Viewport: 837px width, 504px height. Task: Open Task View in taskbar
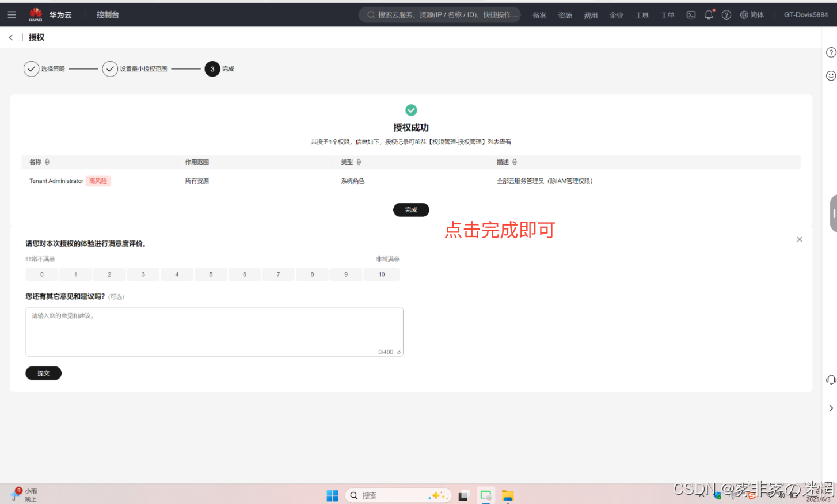tap(463, 496)
